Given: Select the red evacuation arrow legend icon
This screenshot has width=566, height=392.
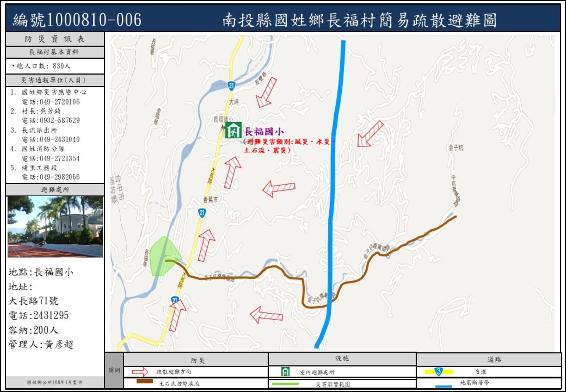Looking at the screenshot, I should [140, 372].
